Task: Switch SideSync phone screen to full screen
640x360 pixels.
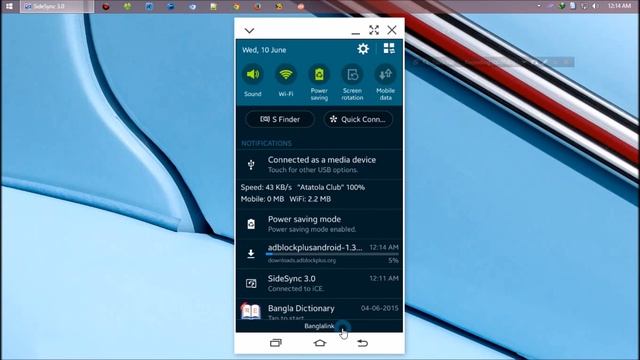Action: pyautogui.click(x=373, y=30)
